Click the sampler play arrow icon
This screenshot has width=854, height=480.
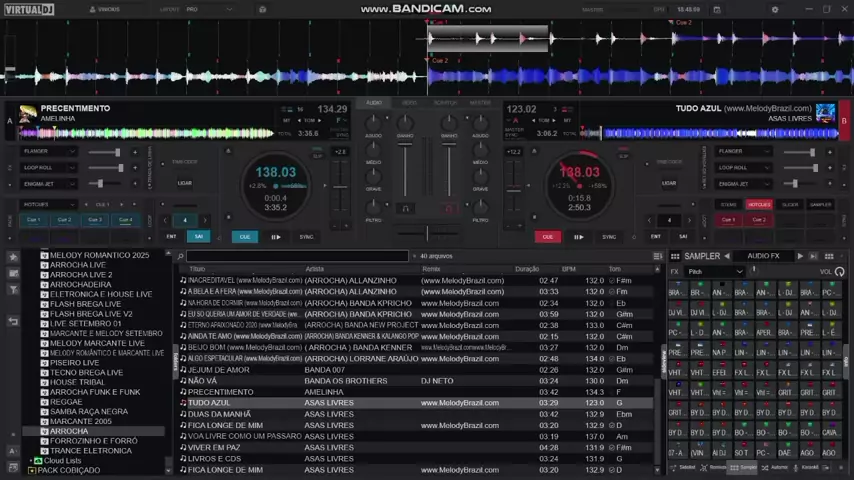coord(799,256)
